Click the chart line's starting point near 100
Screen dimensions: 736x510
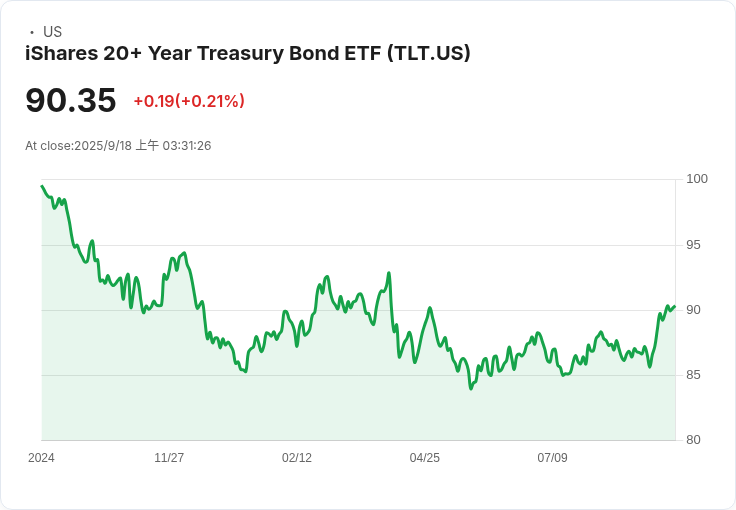click(42, 186)
